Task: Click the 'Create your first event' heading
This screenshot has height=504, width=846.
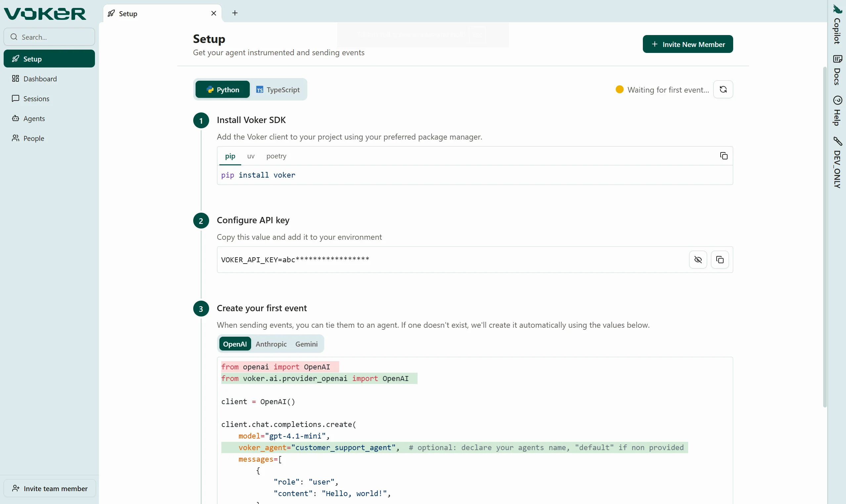Action: click(x=262, y=308)
